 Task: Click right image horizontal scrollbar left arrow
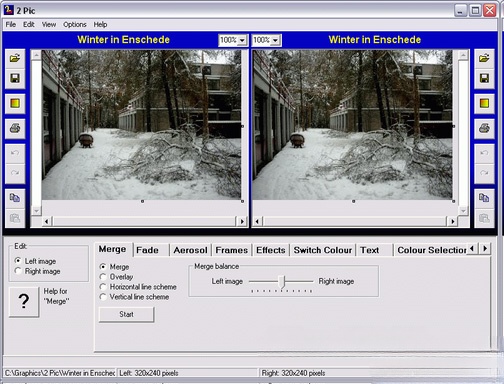[257, 221]
